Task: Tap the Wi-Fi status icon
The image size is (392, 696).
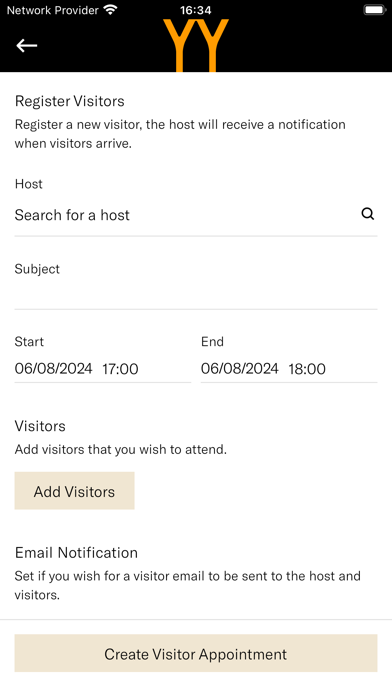Action: click(110, 10)
